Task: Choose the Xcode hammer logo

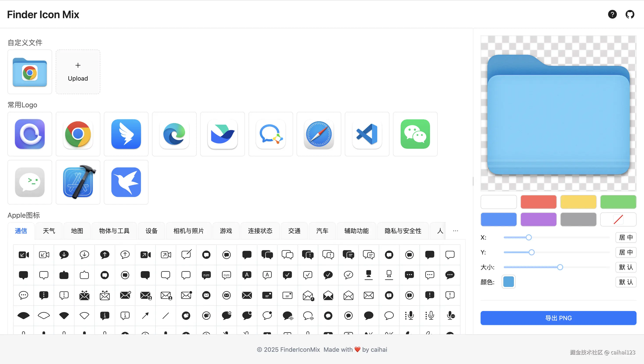Action: [x=78, y=182]
